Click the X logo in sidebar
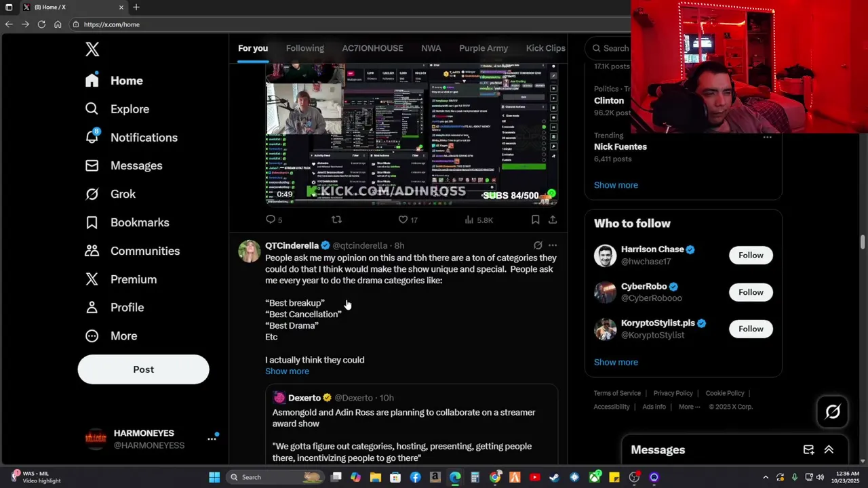This screenshot has width=868, height=488. click(92, 49)
